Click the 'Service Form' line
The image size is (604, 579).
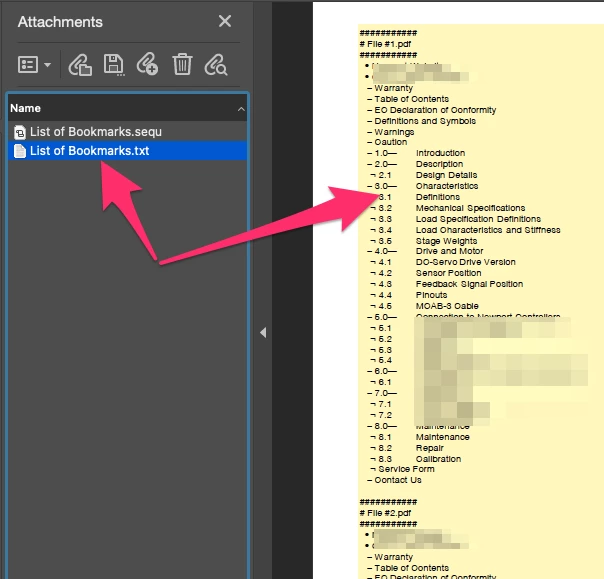coord(403,469)
